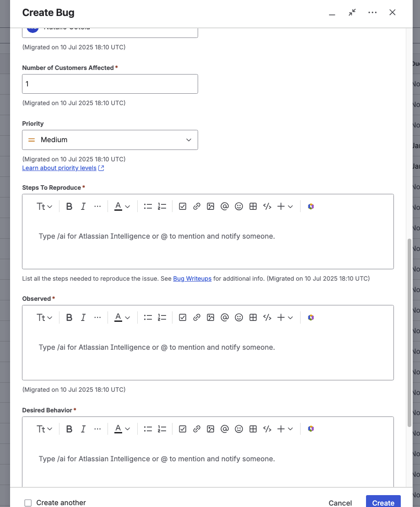Mention someone in Desired Behavior editor
420x507 pixels.
tap(225, 429)
